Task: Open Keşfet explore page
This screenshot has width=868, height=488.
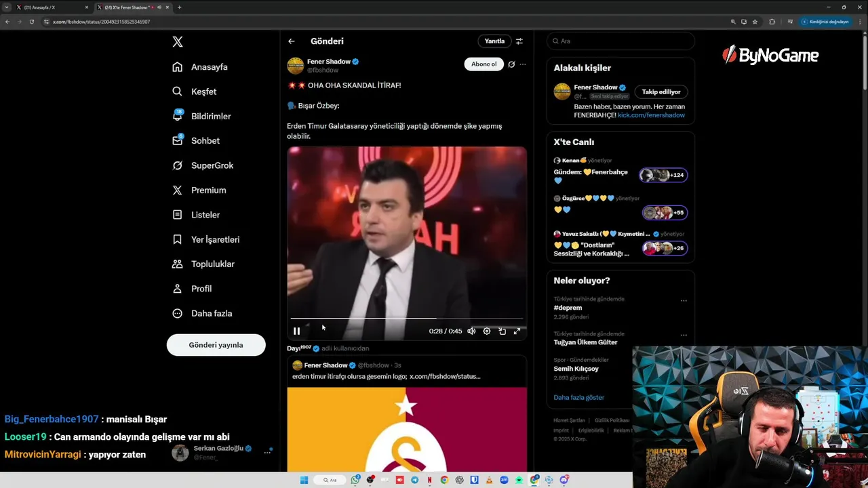Action: point(195,91)
